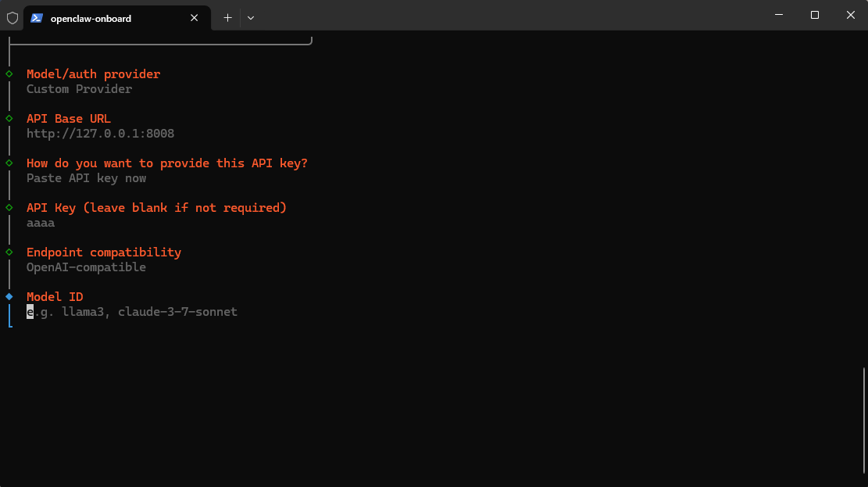Click green diamond beside Endpoint compatibility
The image size is (868, 487).
click(9, 252)
